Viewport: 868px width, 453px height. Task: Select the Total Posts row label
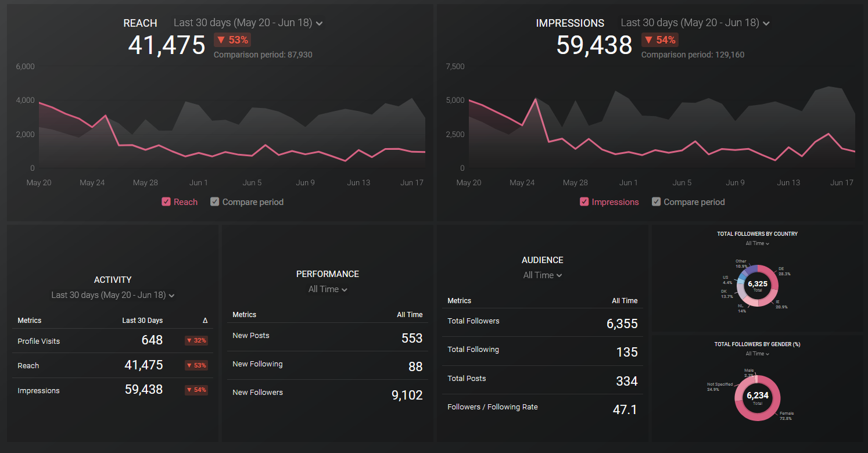[467, 378]
